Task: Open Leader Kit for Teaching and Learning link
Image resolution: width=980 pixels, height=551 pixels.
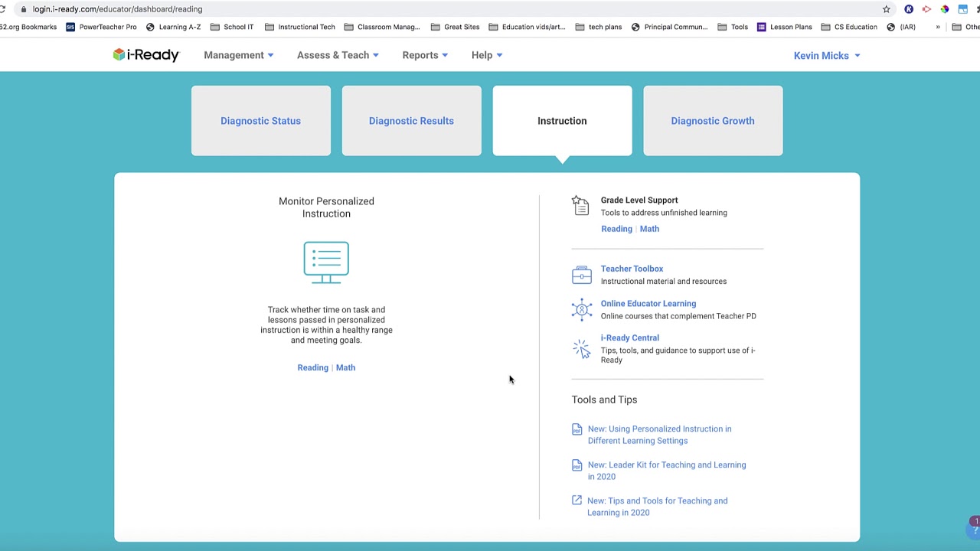Action: [666, 471]
